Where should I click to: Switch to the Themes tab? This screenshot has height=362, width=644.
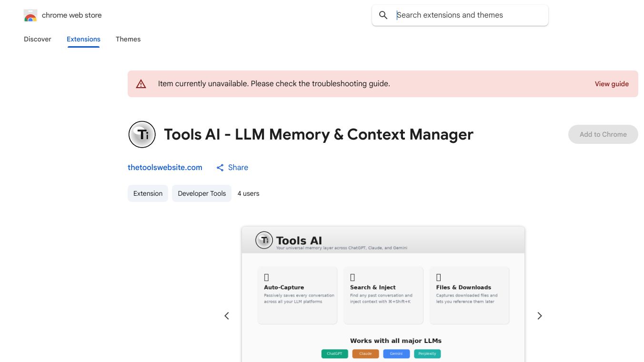[128, 39]
